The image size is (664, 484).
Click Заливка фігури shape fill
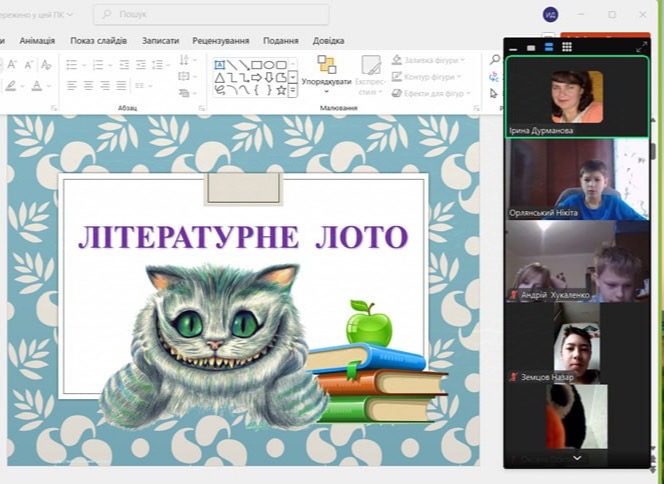coord(428,60)
